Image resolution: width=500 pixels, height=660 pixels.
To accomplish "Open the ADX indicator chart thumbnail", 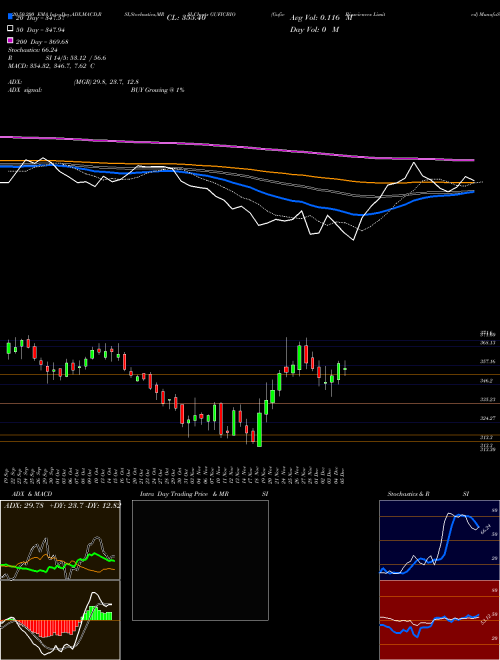I will pyautogui.click(x=60, y=540).
